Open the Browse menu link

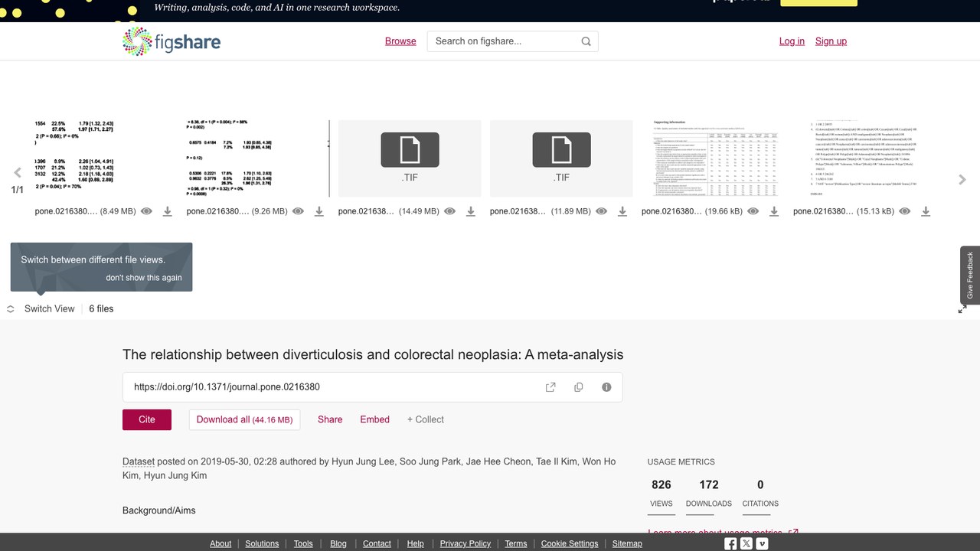(x=400, y=41)
